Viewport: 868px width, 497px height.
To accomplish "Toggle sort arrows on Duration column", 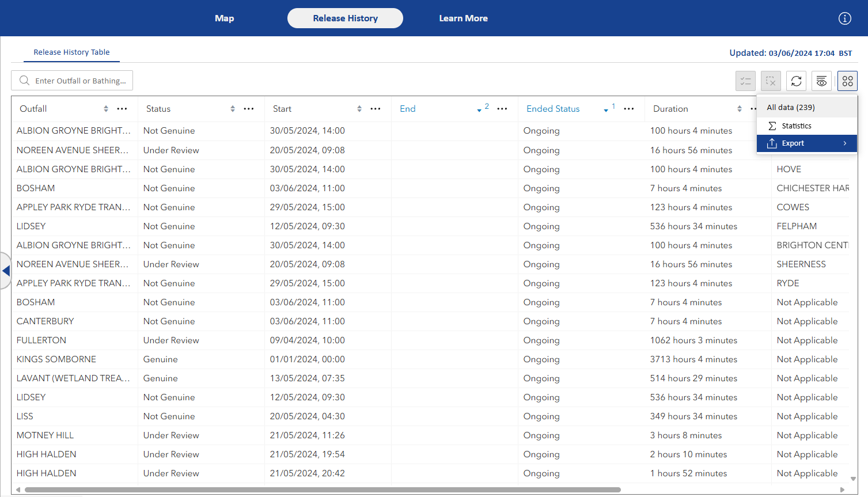I will [x=740, y=109].
